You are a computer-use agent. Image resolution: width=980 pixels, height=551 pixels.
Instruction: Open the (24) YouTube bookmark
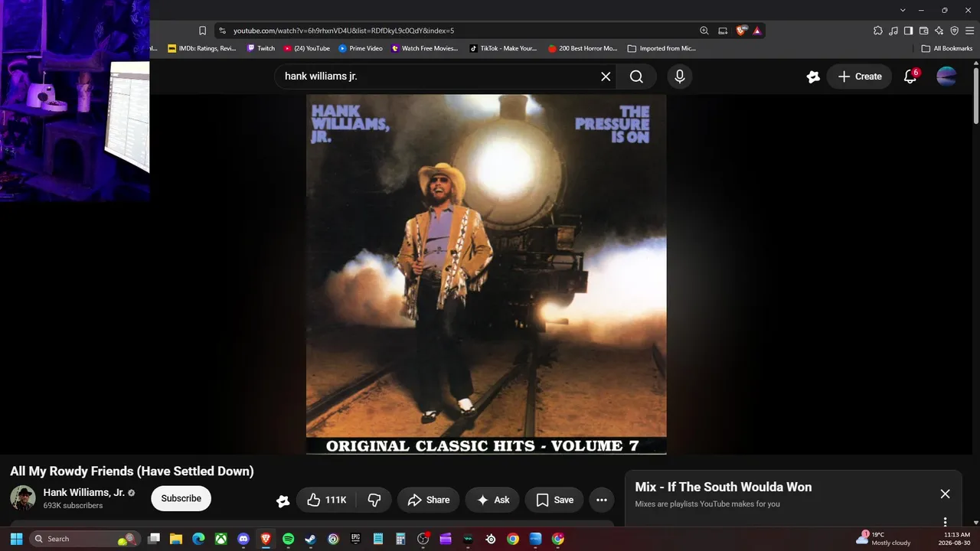point(307,48)
